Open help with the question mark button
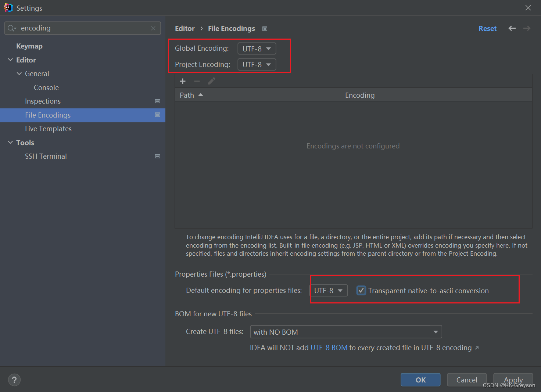This screenshot has width=541, height=392. point(14,380)
